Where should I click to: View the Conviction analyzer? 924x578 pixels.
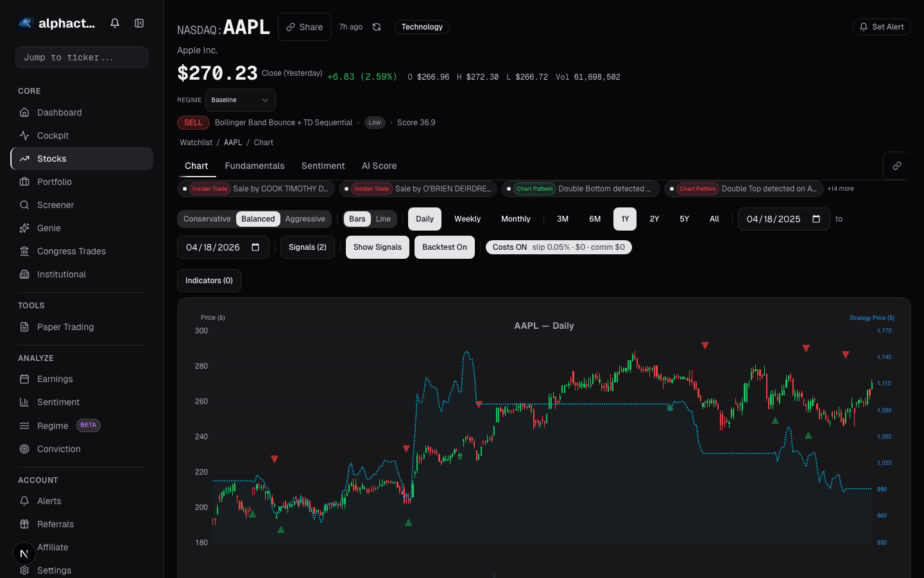[58, 449]
